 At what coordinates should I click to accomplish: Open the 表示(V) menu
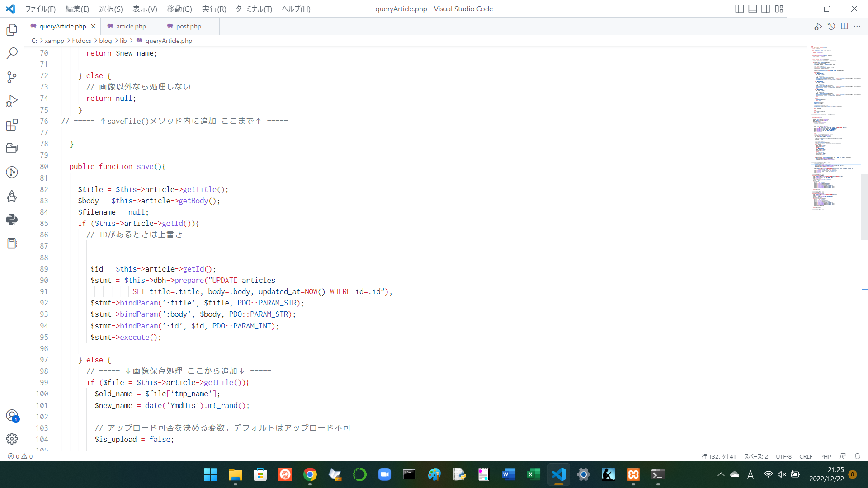144,9
